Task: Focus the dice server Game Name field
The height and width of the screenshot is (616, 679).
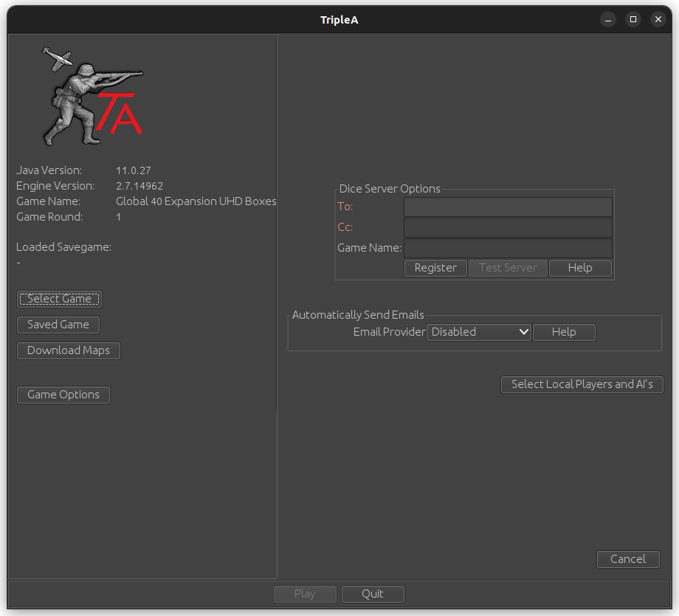Action: 508,248
